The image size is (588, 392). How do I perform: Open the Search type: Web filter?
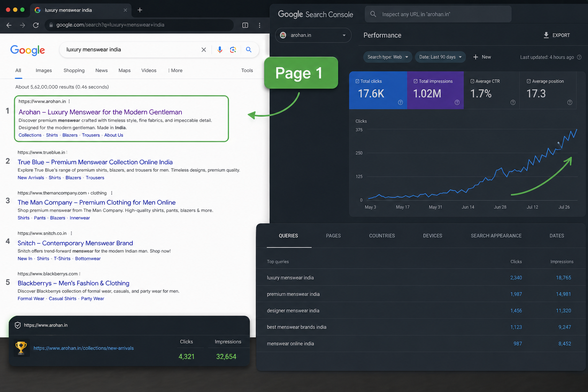[x=387, y=57]
